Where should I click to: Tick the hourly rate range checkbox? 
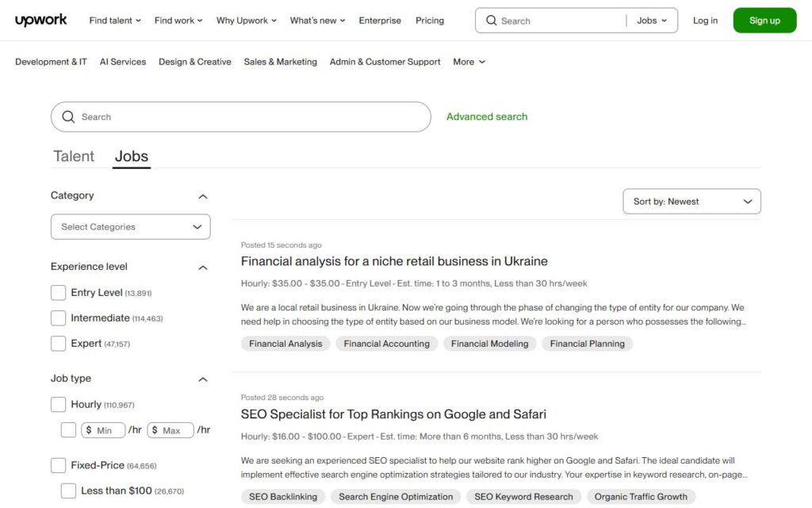[x=68, y=429]
